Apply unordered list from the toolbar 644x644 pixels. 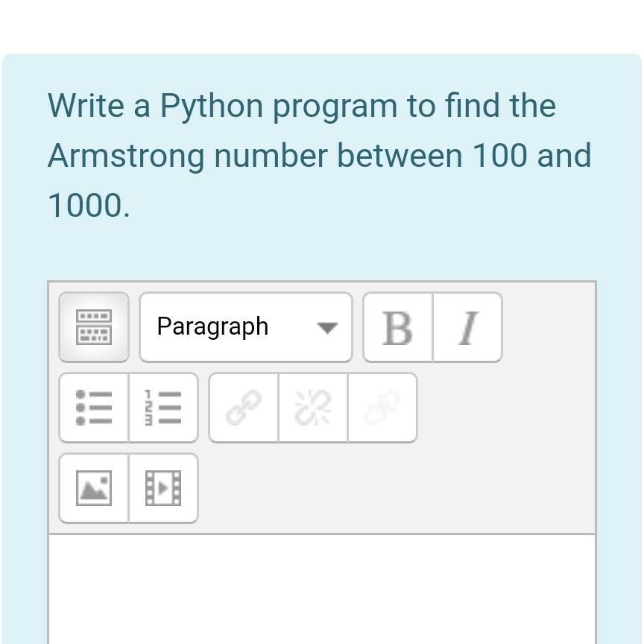coord(94,408)
